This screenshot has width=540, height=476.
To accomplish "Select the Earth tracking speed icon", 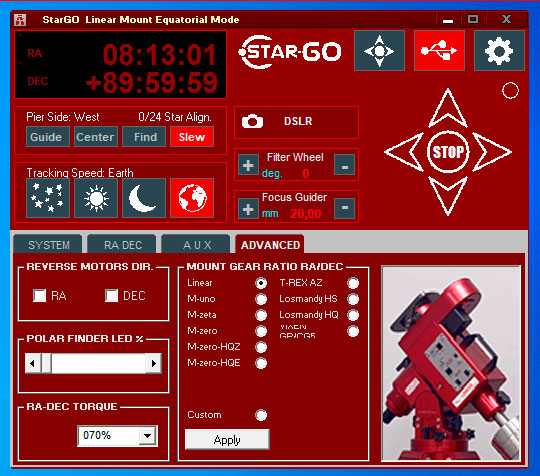I will click(x=192, y=198).
